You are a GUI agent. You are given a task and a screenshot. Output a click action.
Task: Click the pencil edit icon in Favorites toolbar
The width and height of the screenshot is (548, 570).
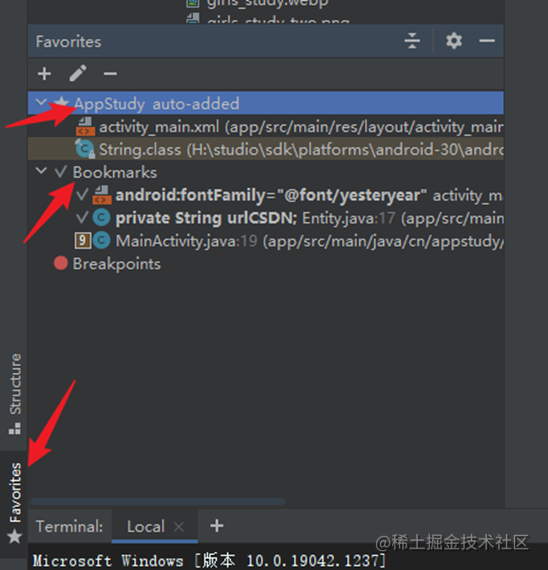(x=78, y=73)
